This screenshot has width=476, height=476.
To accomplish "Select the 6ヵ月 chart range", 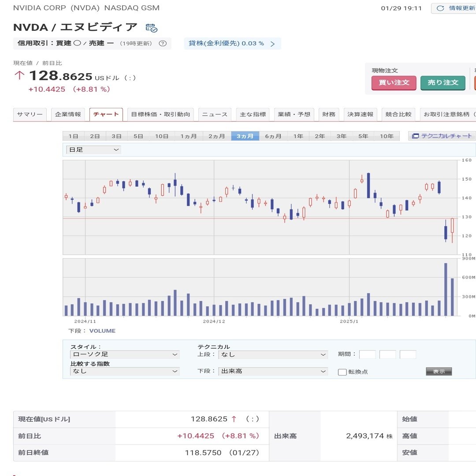I will (273, 136).
